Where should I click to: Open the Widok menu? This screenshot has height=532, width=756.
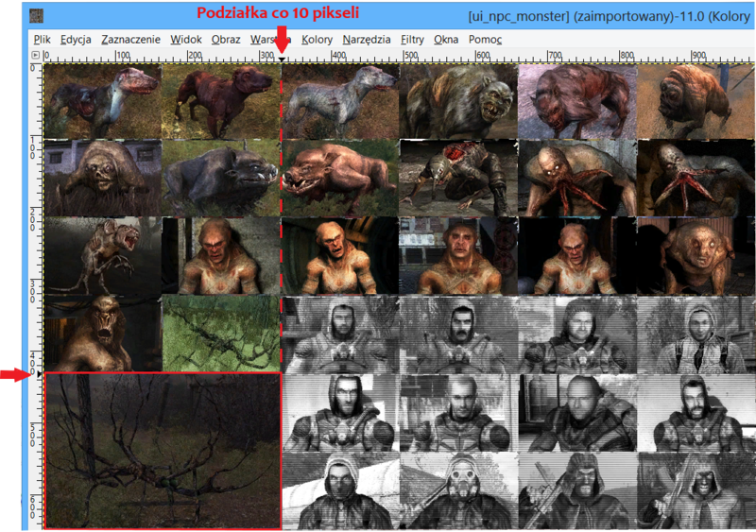pos(185,40)
